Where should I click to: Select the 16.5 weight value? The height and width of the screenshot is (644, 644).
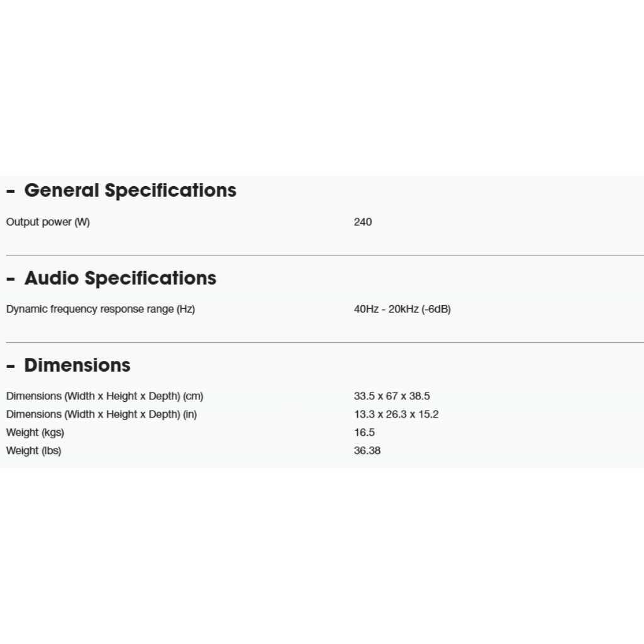pos(364,433)
